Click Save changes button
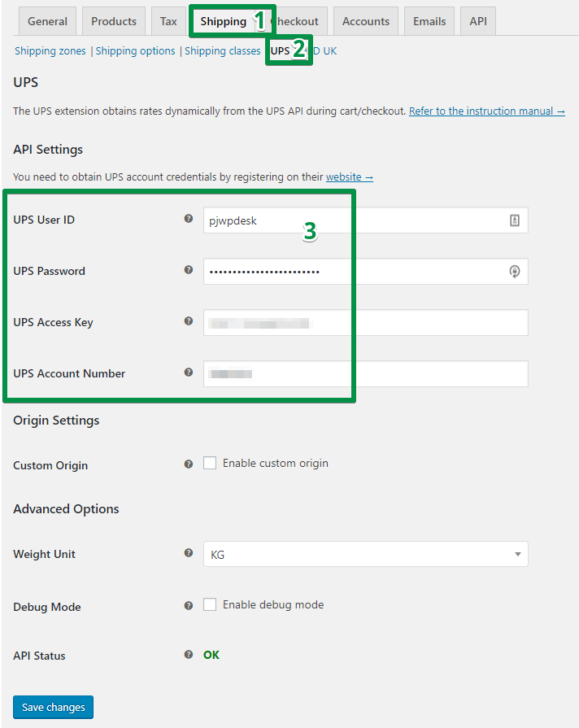The image size is (579, 728). click(54, 707)
